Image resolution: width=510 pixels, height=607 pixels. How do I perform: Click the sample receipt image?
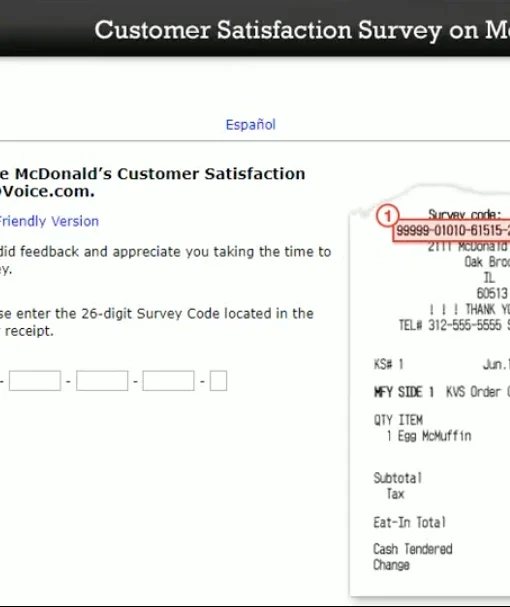(430, 391)
